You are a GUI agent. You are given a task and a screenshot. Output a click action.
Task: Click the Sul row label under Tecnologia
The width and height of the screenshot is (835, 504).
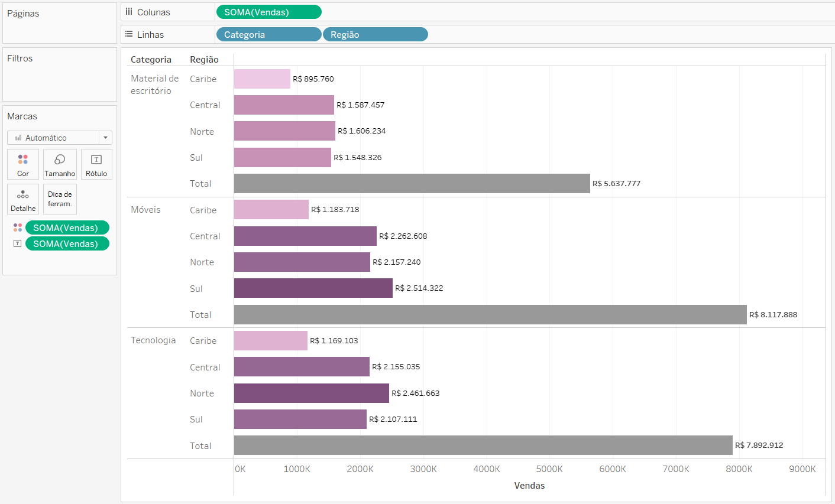[x=196, y=420]
